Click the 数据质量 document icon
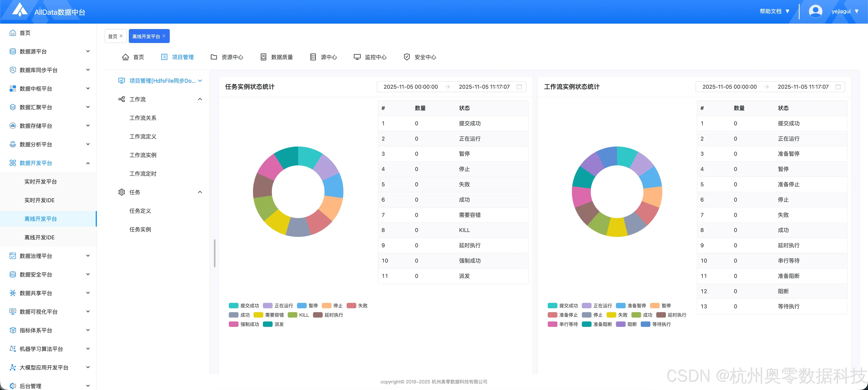 pos(263,57)
